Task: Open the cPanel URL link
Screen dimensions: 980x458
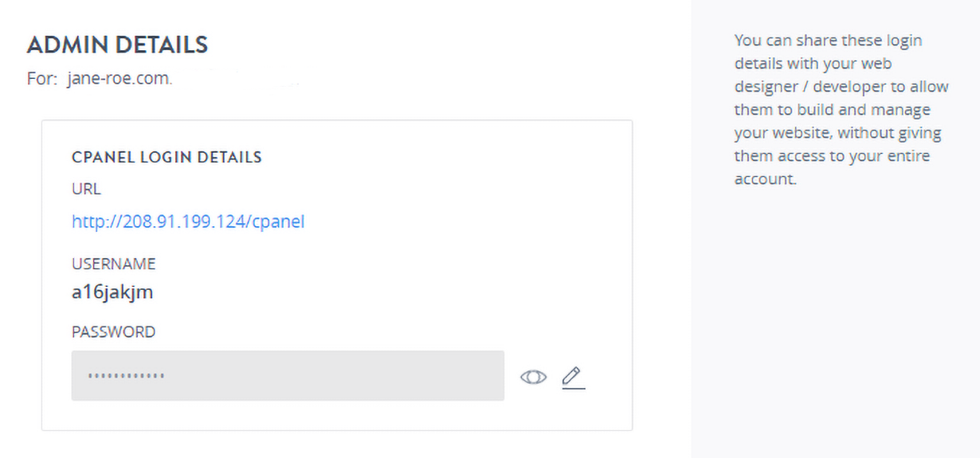Action: pyautogui.click(x=188, y=221)
